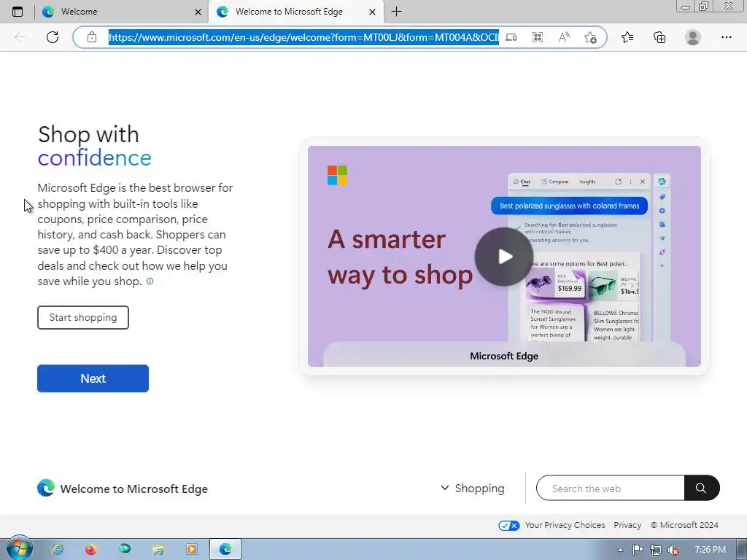Open the Favorites list
This screenshot has width=747, height=560.
(627, 37)
